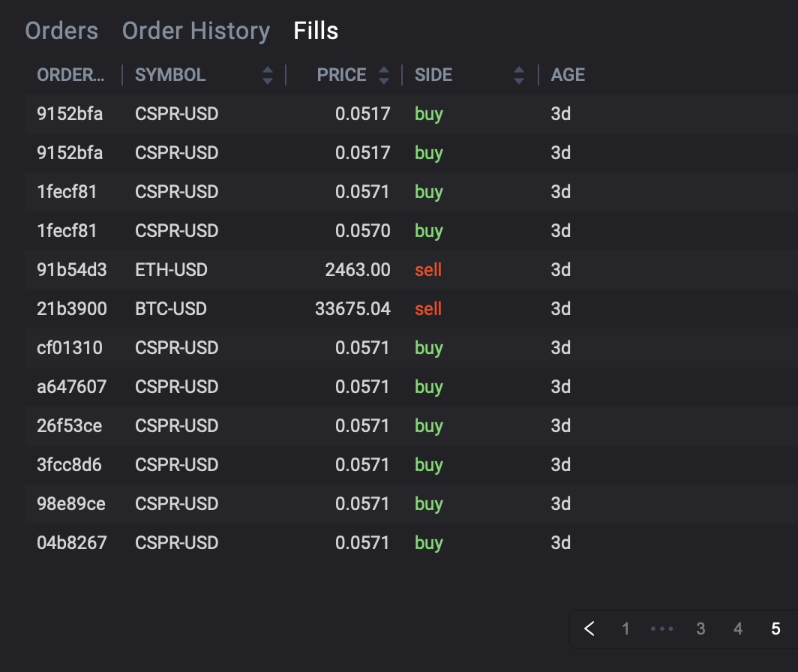The width and height of the screenshot is (798, 672).
Task: Click order ID 04b8267
Action: [x=72, y=543]
